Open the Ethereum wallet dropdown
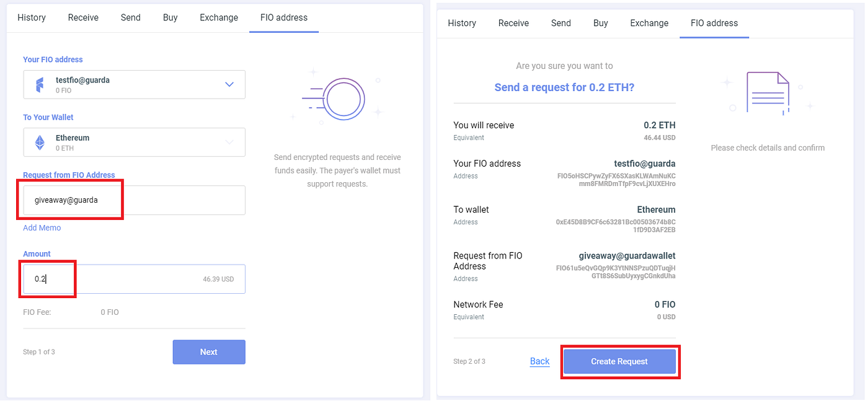The width and height of the screenshot is (868, 401). [x=134, y=142]
